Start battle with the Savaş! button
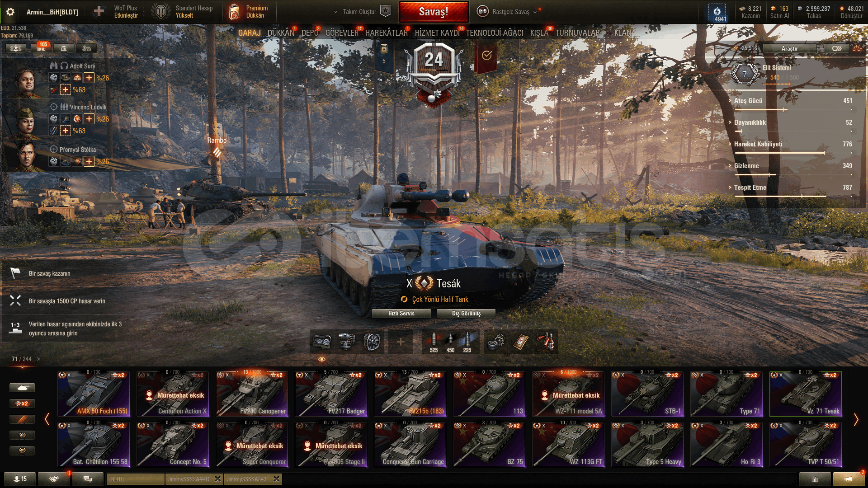868x488 pixels. click(434, 12)
